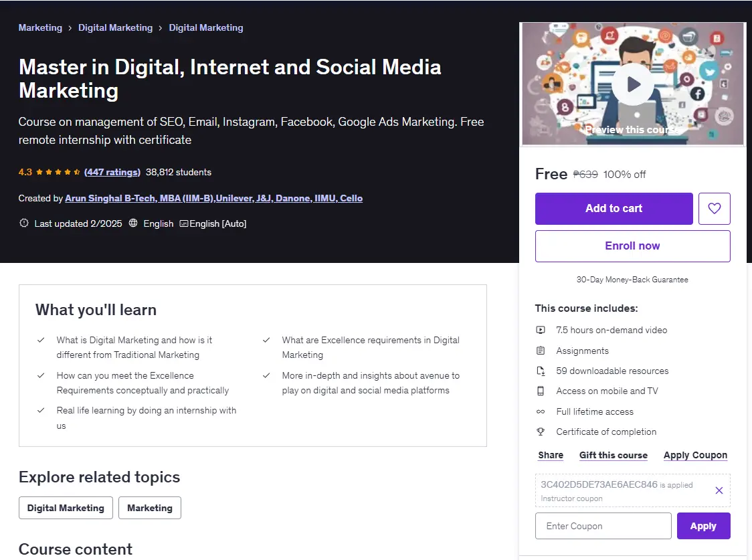Remove applied coupon with X icon

click(719, 490)
